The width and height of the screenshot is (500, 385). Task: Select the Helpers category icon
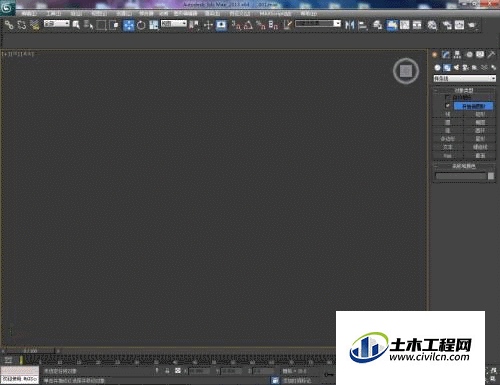click(475, 68)
